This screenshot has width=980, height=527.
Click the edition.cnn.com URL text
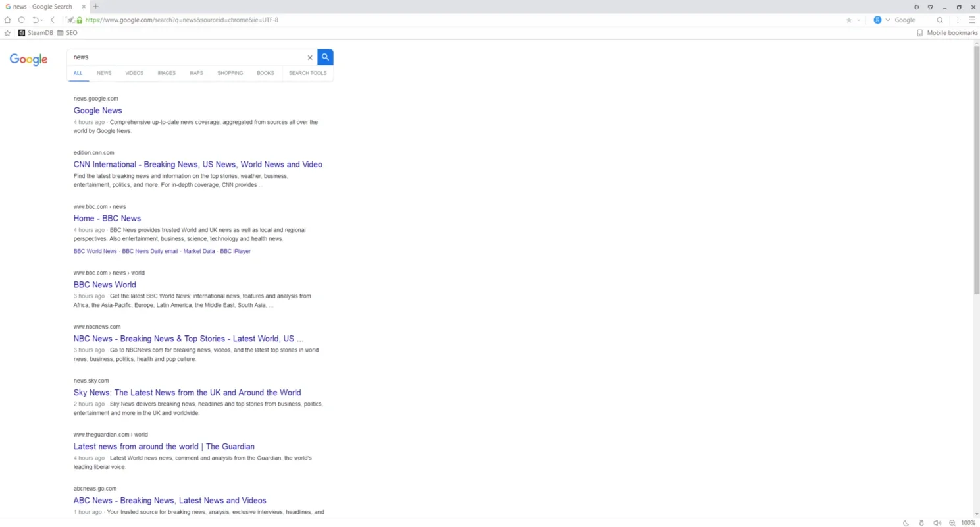[93, 153]
